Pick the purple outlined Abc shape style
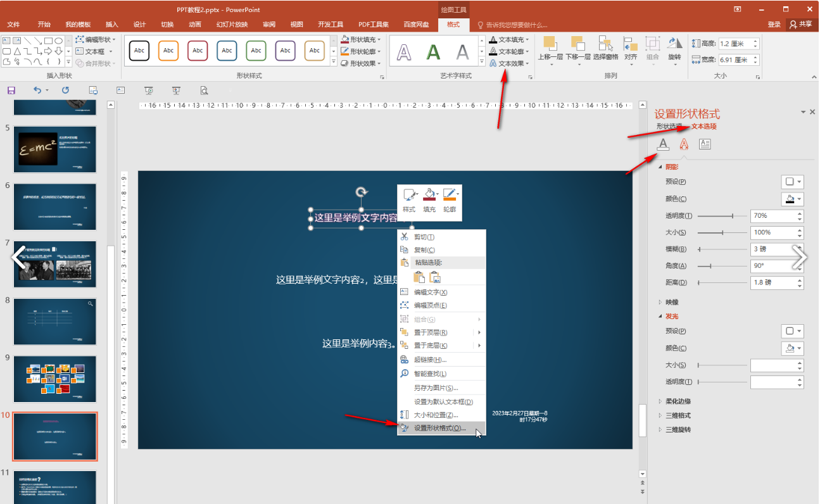This screenshot has width=820, height=504. [286, 51]
